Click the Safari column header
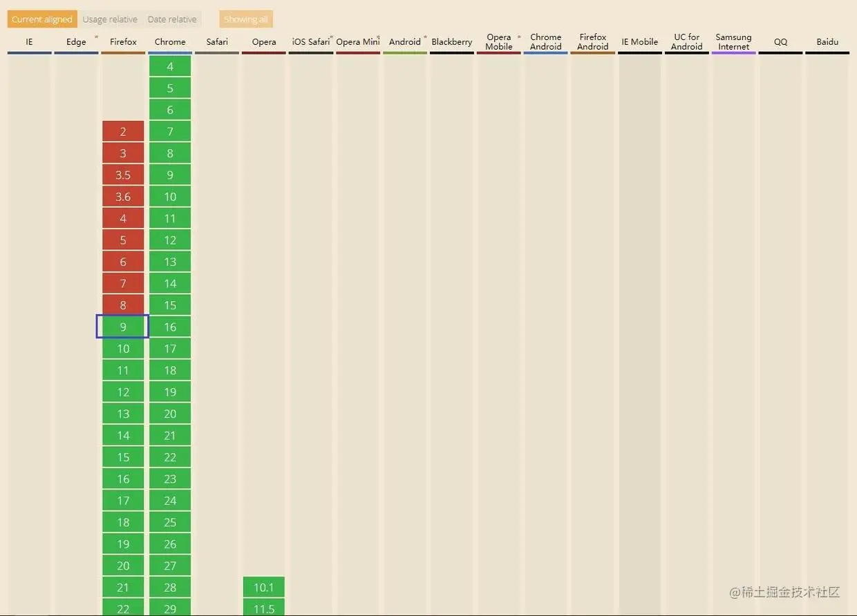This screenshot has width=857, height=616. pyautogui.click(x=217, y=42)
